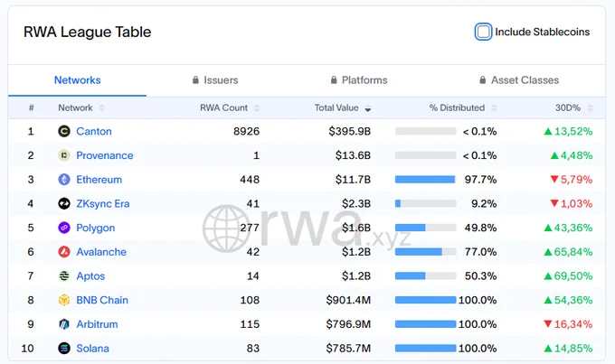Click Ethereum's RWA count 448
Screen dimensions: 615x364
pyautogui.click(x=250, y=180)
